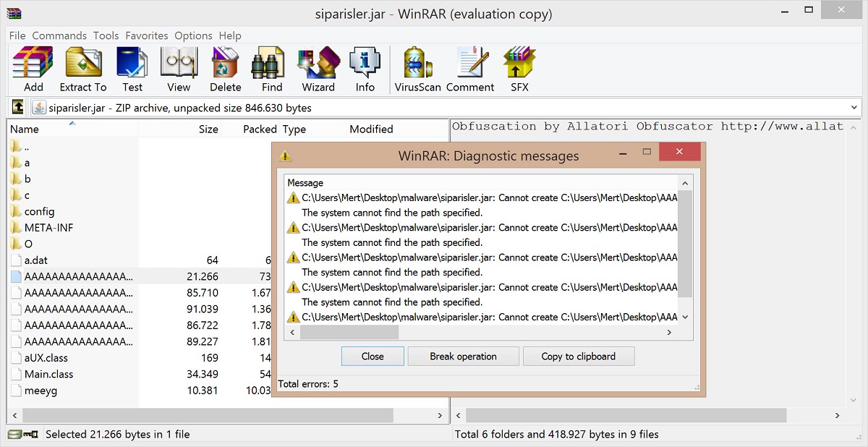The image size is (868, 447).
Task: Select the META-INF folder icon
Action: [x=17, y=228]
